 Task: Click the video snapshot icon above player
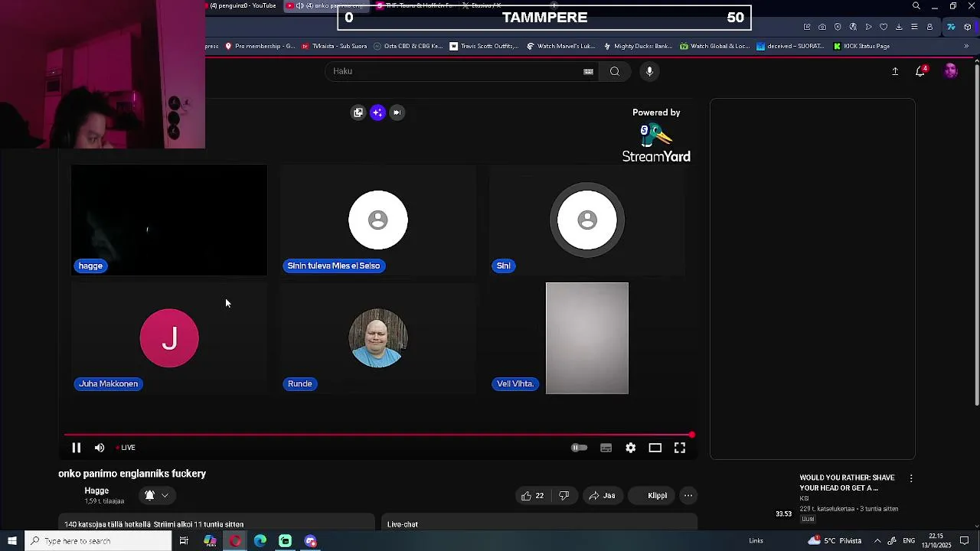click(x=397, y=112)
